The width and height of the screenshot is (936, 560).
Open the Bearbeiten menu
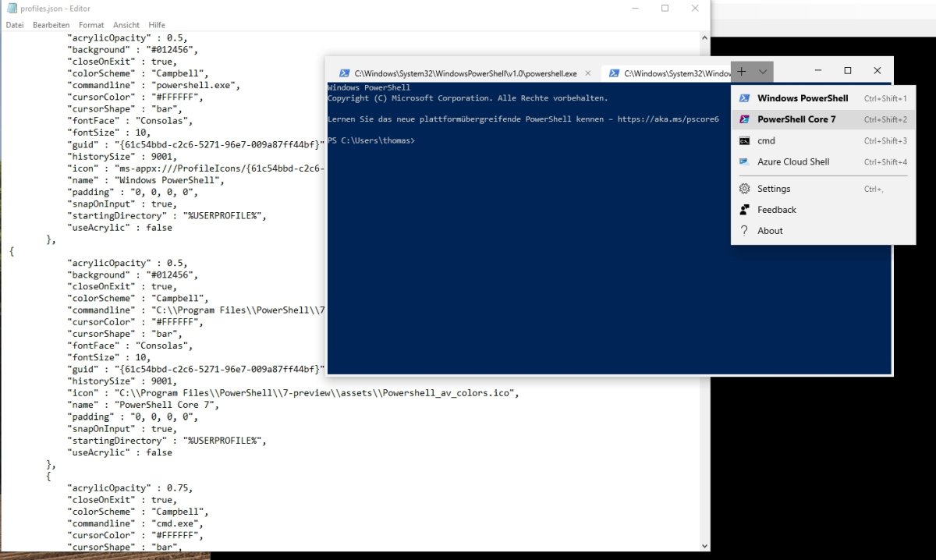tap(51, 25)
